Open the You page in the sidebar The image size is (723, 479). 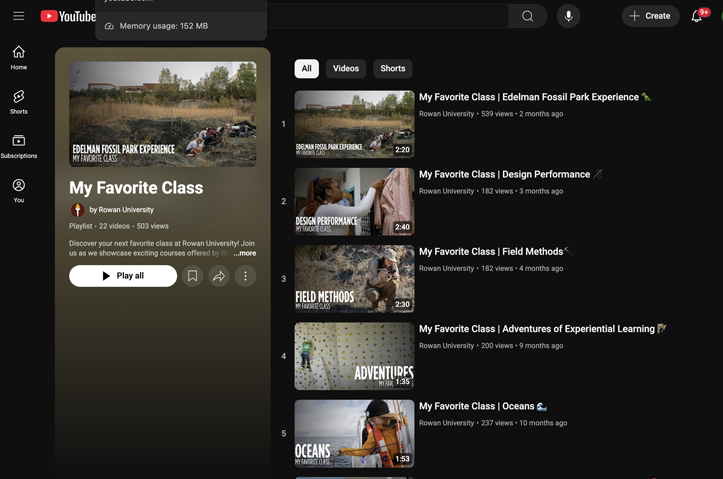pyautogui.click(x=18, y=190)
